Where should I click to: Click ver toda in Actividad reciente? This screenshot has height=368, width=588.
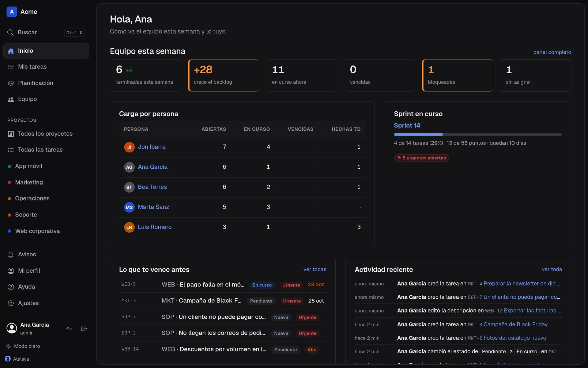pyautogui.click(x=552, y=269)
